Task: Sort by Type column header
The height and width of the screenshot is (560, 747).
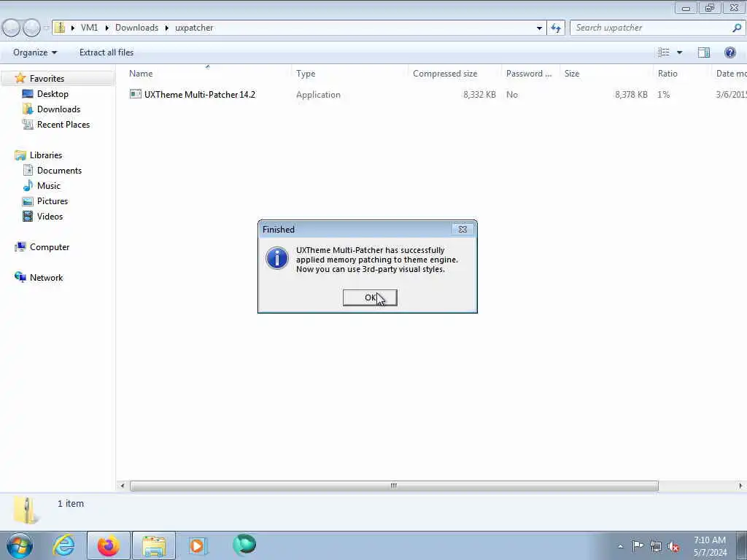Action: pyautogui.click(x=306, y=74)
